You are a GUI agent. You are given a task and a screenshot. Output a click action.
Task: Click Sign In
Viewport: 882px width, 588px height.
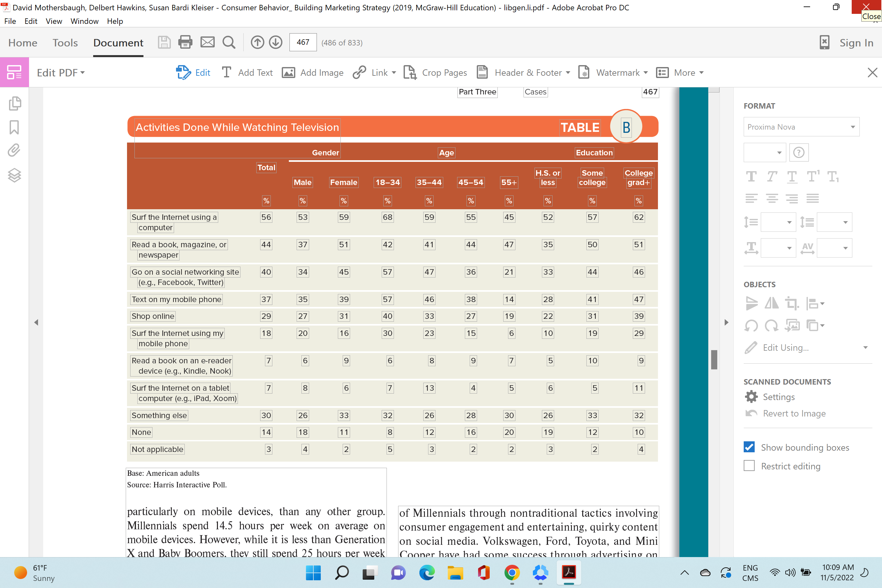tap(856, 43)
